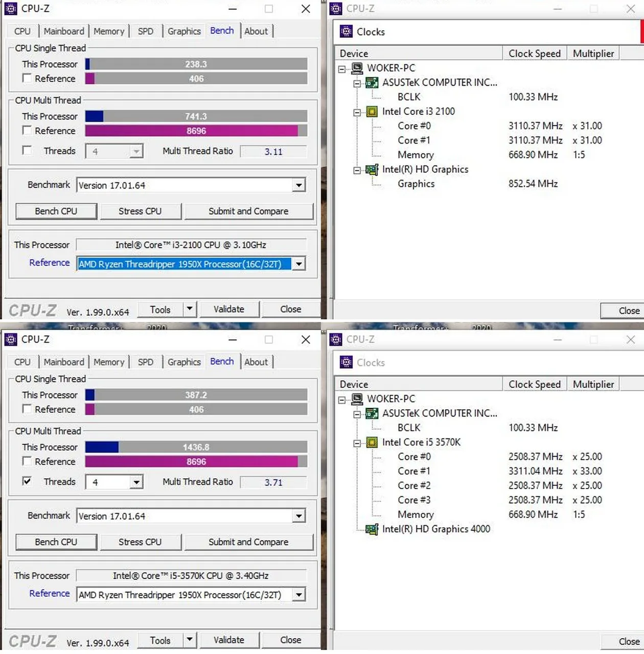Screen dimensions: 644x654
Task: Click Validate button in i3-2100 window
Action: tap(229, 309)
